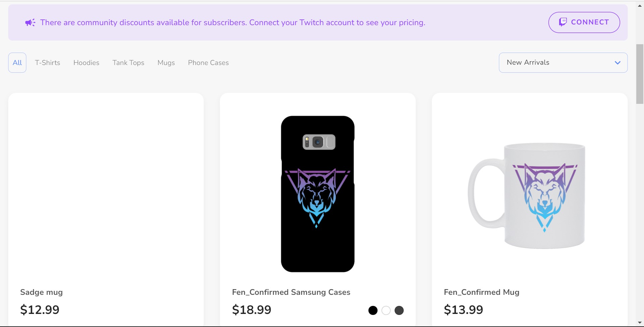Click the Fen_Confirmed Mug title

(481, 292)
